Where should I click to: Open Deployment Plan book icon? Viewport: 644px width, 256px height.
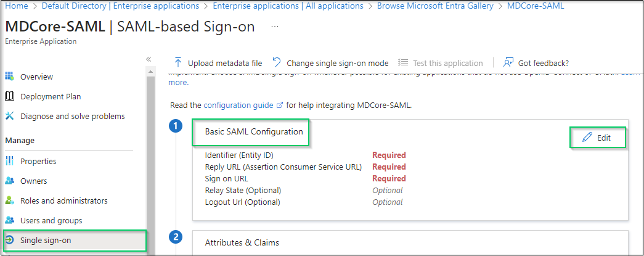(9, 97)
